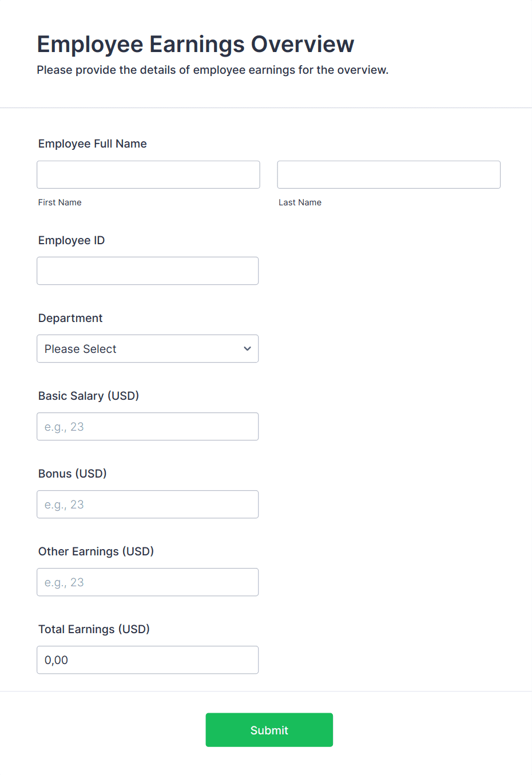Click the Employee Full Name label

tap(92, 144)
